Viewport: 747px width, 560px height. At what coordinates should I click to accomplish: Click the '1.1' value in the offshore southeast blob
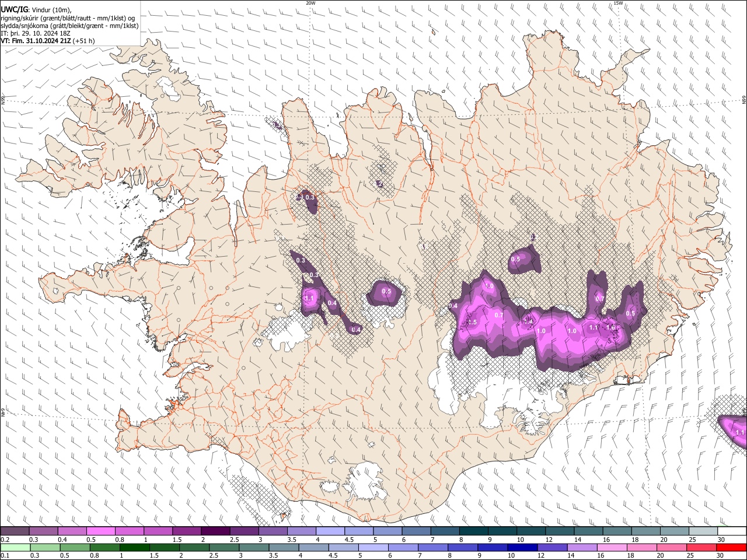coord(740,432)
